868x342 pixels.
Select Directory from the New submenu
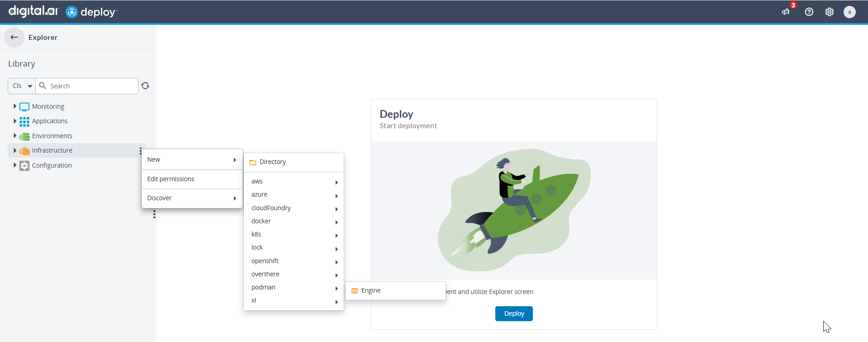[x=294, y=162]
